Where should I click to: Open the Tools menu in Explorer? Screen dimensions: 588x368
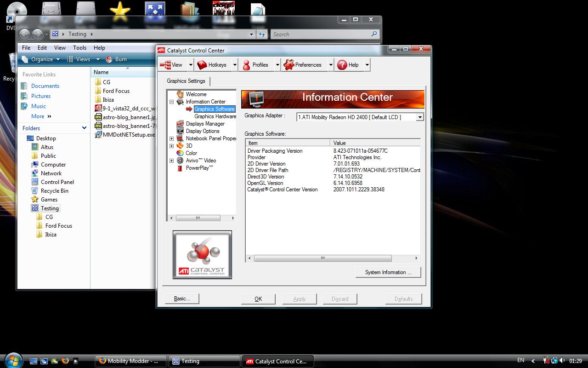tap(79, 48)
